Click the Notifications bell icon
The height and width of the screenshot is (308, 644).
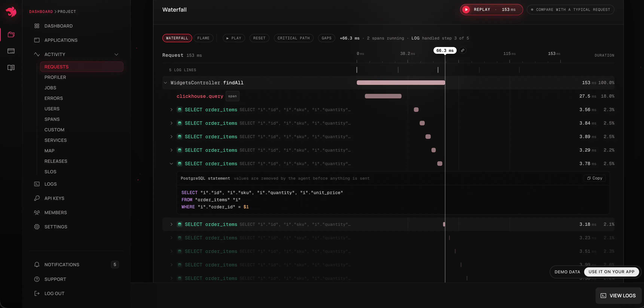point(37,265)
